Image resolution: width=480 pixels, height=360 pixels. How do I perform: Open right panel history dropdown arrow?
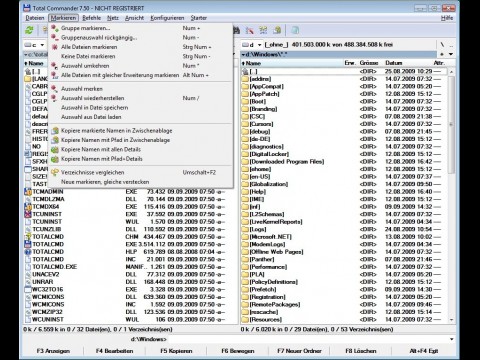pyautogui.click(x=451, y=54)
